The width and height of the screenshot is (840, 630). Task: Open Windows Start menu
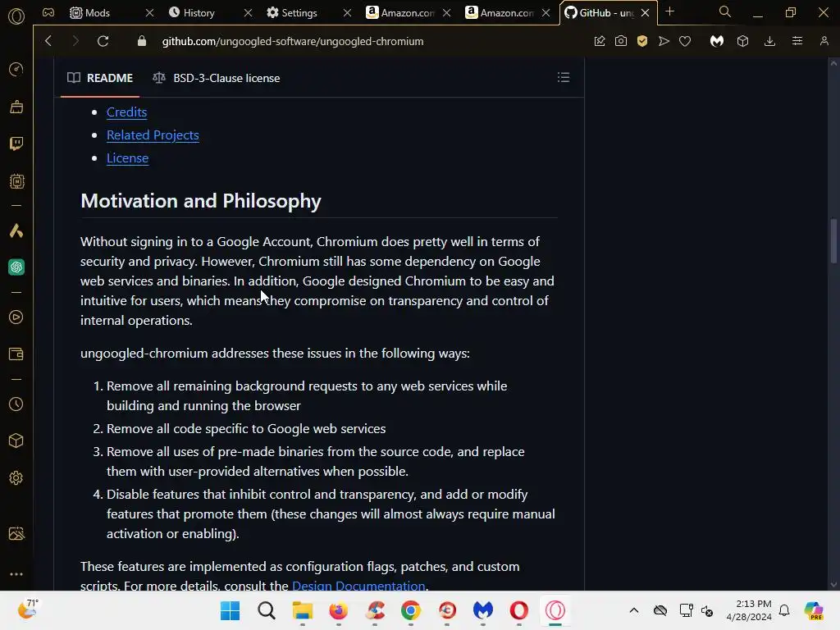click(231, 610)
